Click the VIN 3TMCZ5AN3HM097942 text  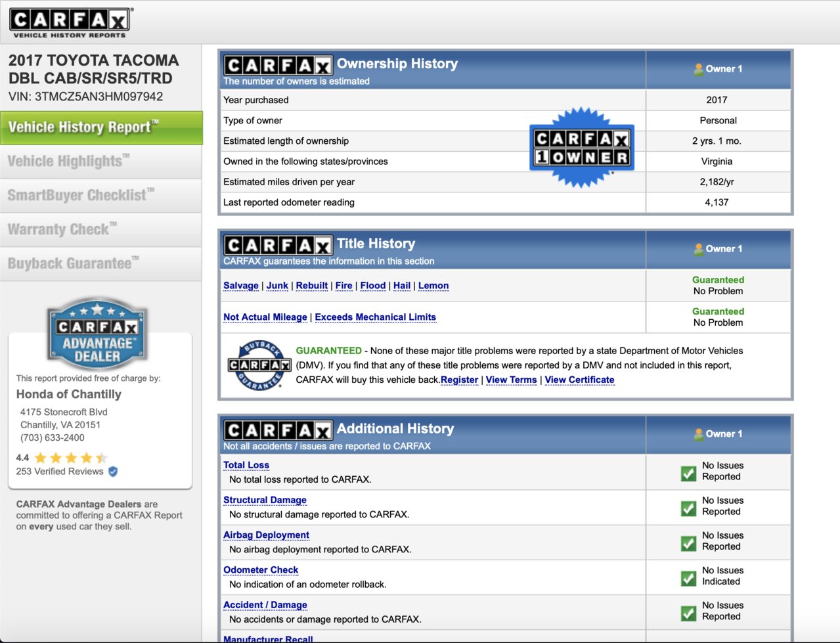click(86, 97)
